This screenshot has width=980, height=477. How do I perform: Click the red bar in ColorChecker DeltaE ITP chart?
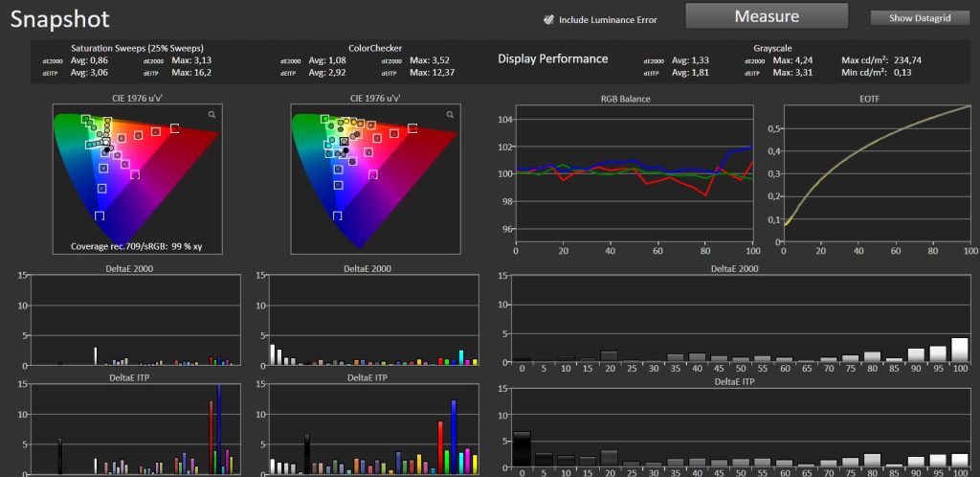[440, 447]
